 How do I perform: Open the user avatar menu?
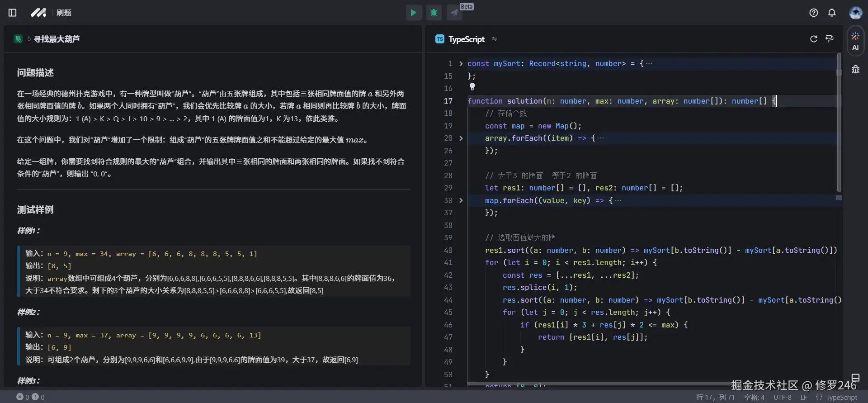click(855, 13)
